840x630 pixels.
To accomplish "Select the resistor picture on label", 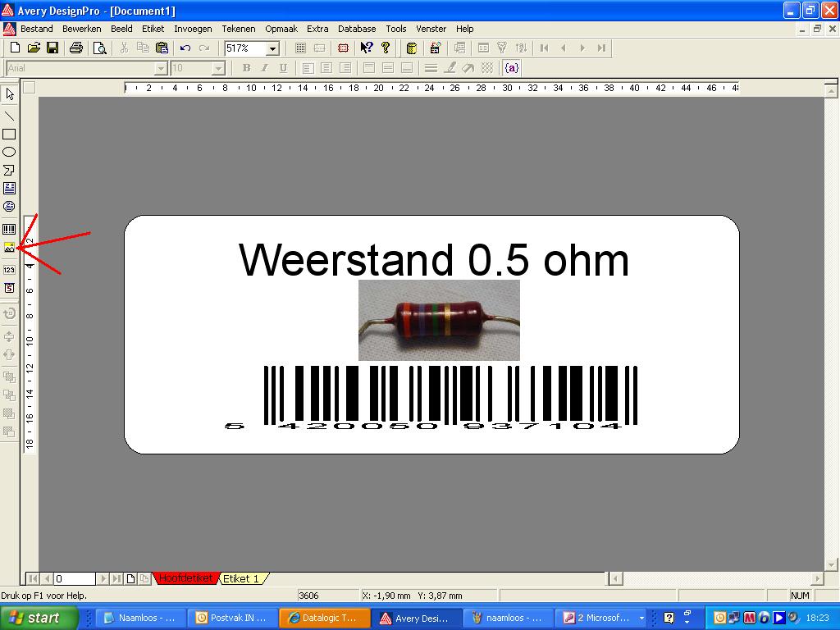I will click(439, 320).
